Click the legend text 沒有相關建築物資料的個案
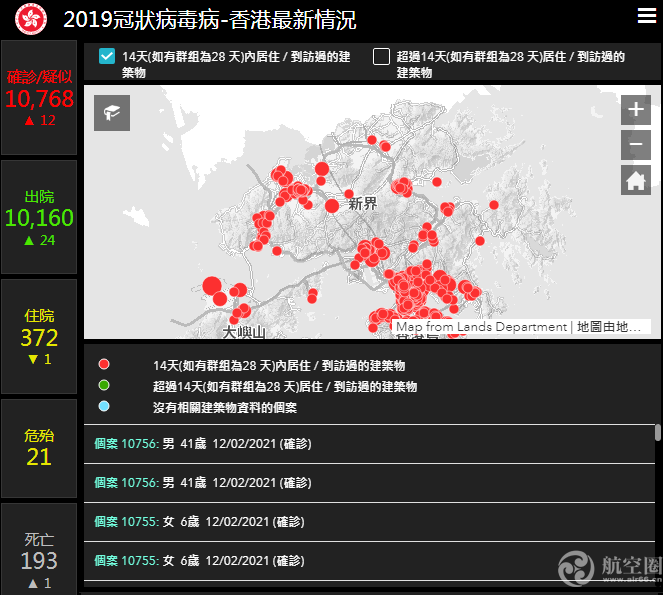Viewport: 663px width, 595px height. click(225, 408)
